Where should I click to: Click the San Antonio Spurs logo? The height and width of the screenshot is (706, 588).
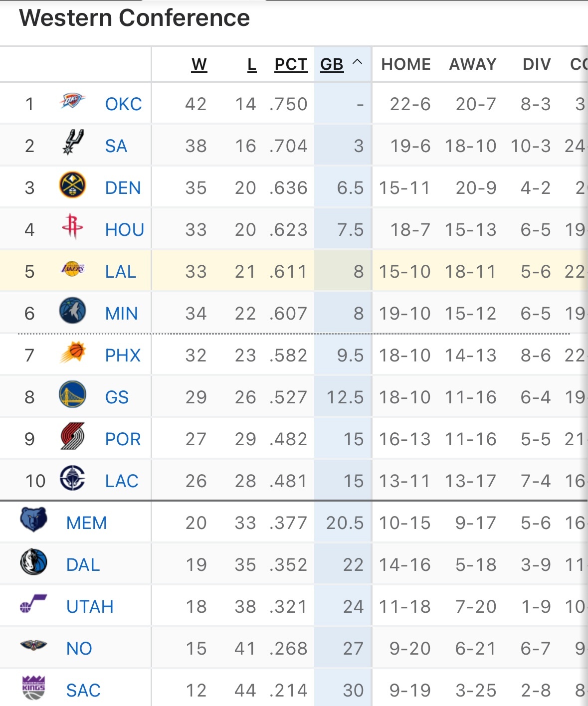pos(73,143)
